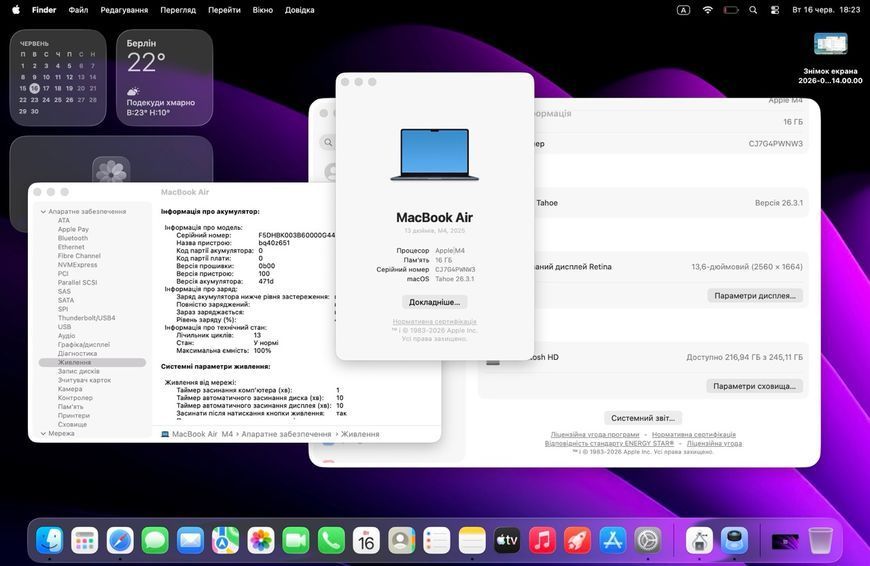Select NVMExpress in hardware sidebar
Viewport: 870px width, 566px height.
[77, 265]
